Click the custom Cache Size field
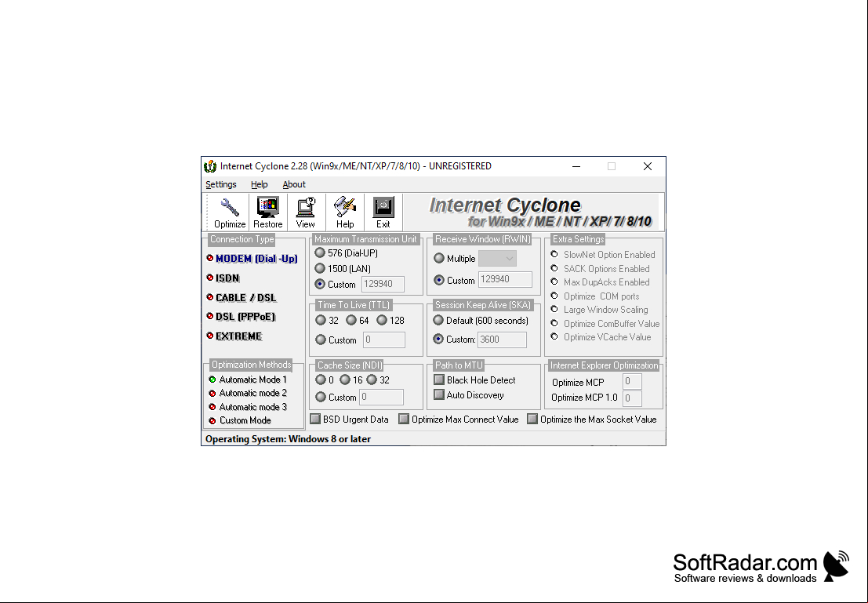This screenshot has height=603, width=868. pyautogui.click(x=381, y=397)
